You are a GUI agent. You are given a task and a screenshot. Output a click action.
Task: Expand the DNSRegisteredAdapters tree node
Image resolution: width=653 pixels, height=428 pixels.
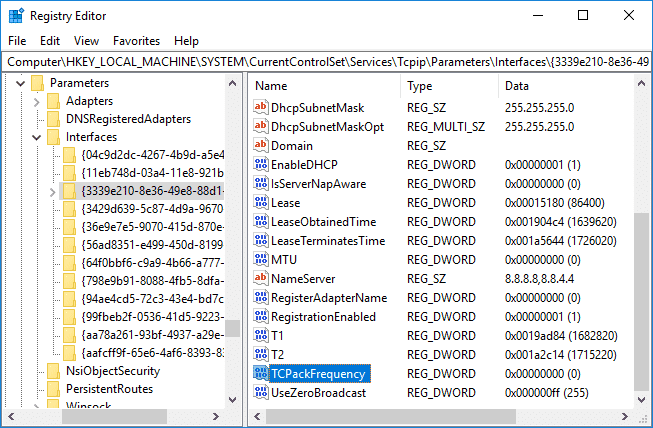coord(36,119)
